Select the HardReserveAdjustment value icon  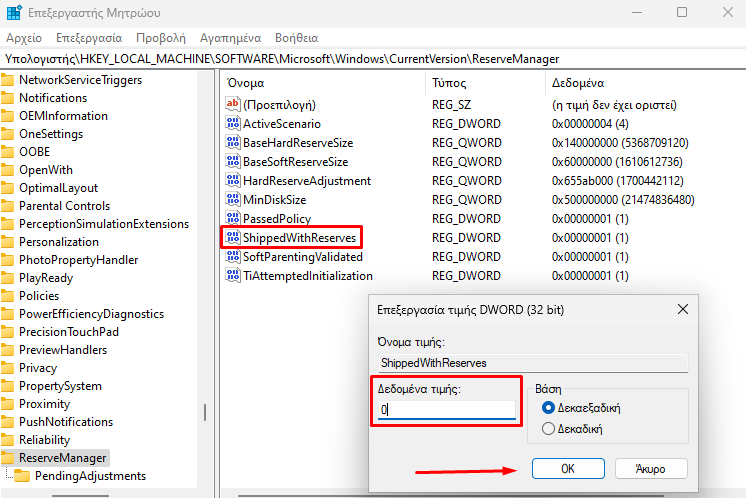click(233, 180)
